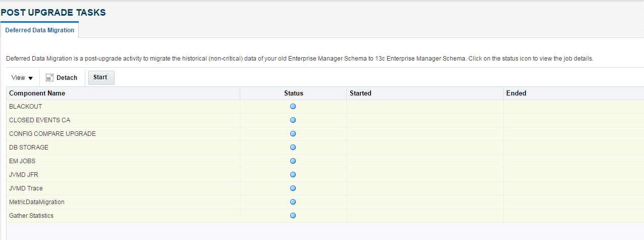Image resolution: width=644 pixels, height=240 pixels.
Task: Click the Started column header
Action: pos(360,93)
